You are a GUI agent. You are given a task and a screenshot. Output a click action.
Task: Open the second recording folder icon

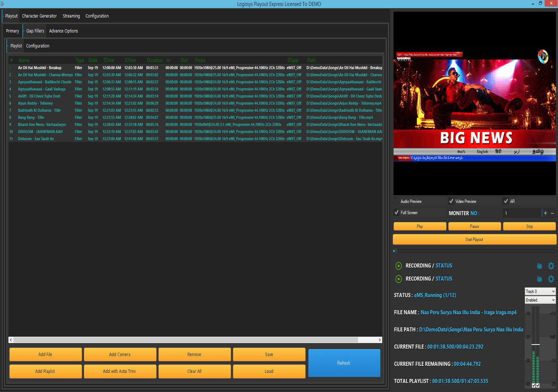539,279
